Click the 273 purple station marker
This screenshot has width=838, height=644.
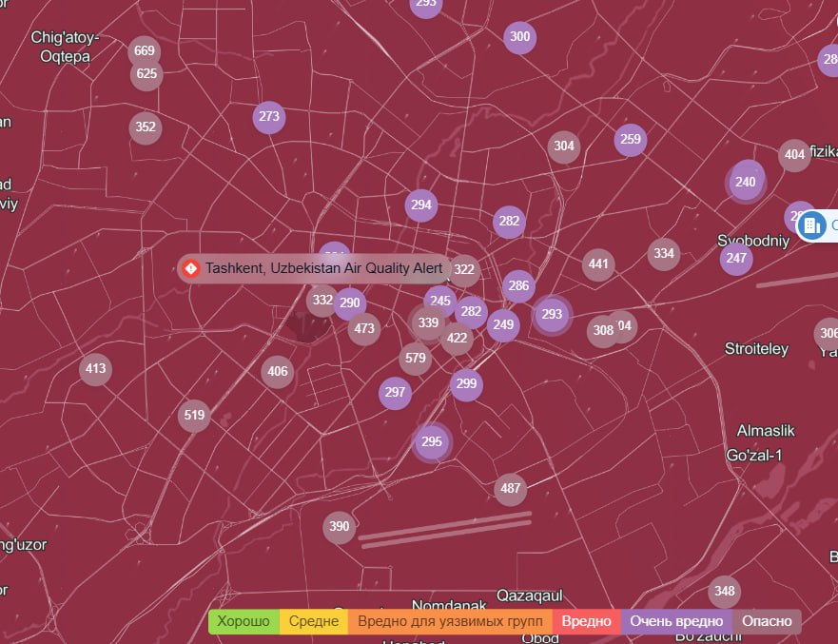(x=269, y=118)
